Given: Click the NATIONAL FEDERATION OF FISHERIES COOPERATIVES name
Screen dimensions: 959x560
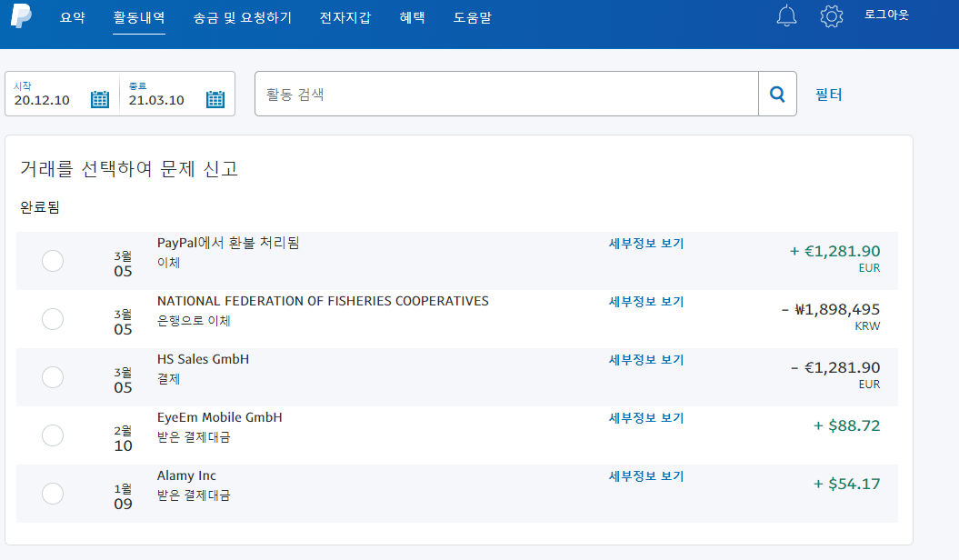Looking at the screenshot, I should click(323, 301).
